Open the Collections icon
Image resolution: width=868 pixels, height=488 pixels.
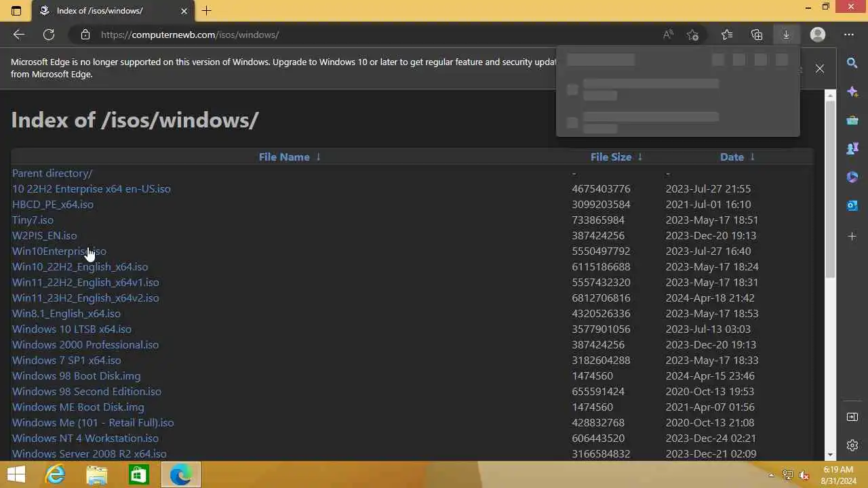[x=757, y=35]
